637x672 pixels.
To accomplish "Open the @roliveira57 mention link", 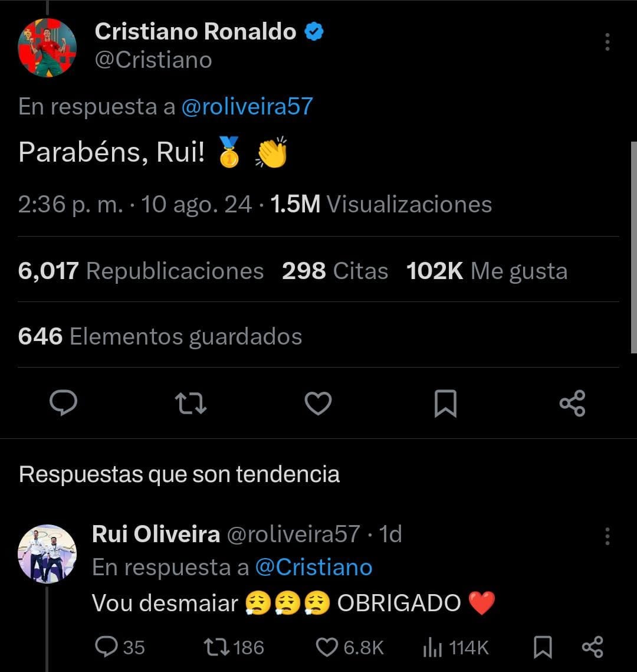I will (x=247, y=107).
